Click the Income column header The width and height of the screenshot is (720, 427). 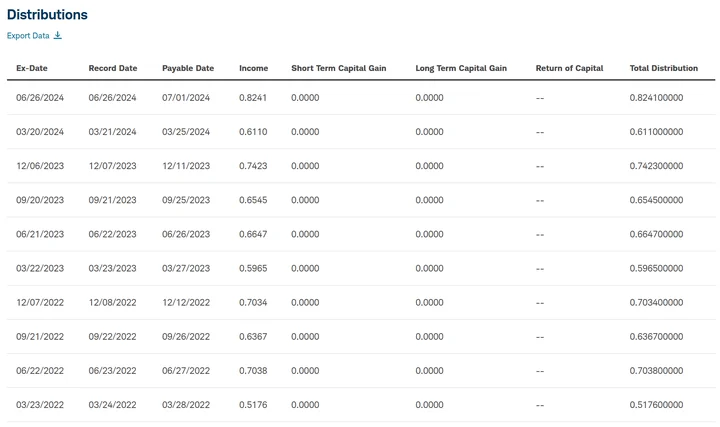pyautogui.click(x=253, y=68)
